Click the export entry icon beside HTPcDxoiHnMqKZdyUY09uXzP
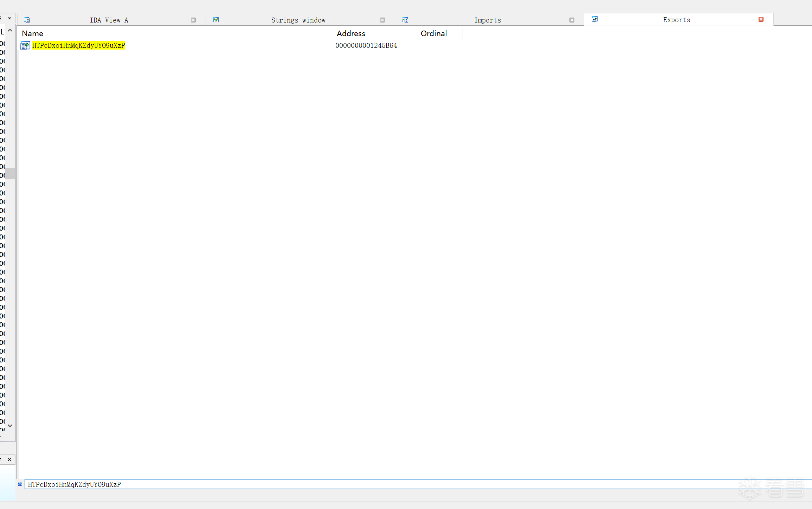Image resolution: width=812 pixels, height=509 pixels. 25,45
